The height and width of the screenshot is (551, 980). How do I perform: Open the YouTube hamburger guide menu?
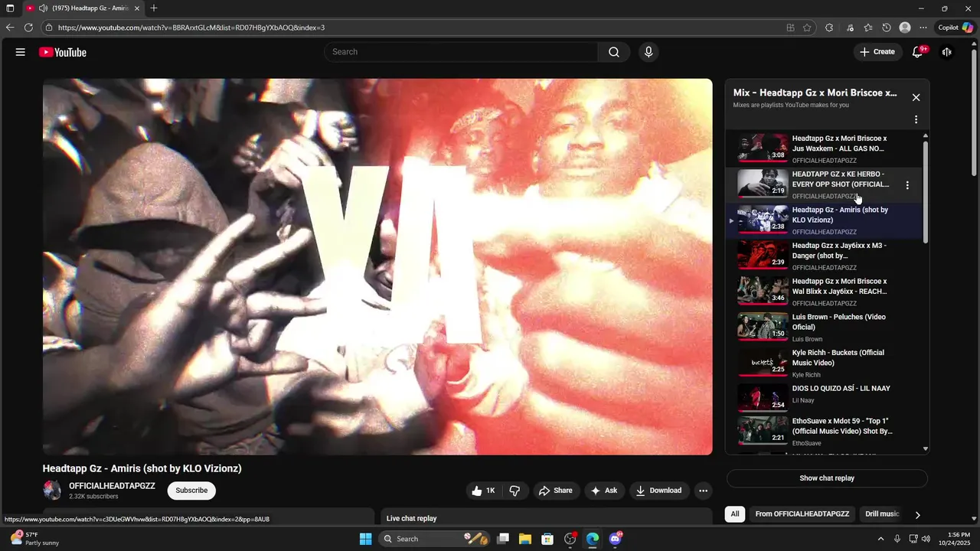point(21,52)
